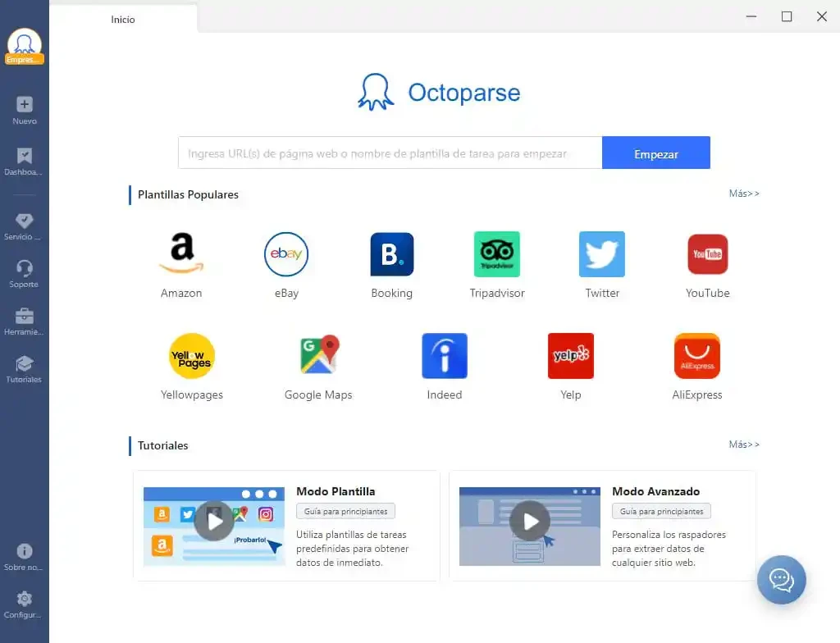Show more Plantillas Populares via Más link
This screenshot has height=643, width=840.
(x=744, y=194)
